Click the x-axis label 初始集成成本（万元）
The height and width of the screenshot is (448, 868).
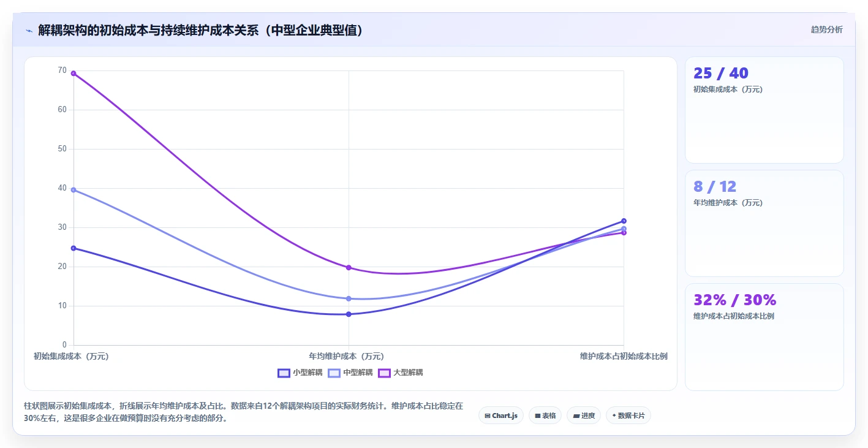click(71, 357)
